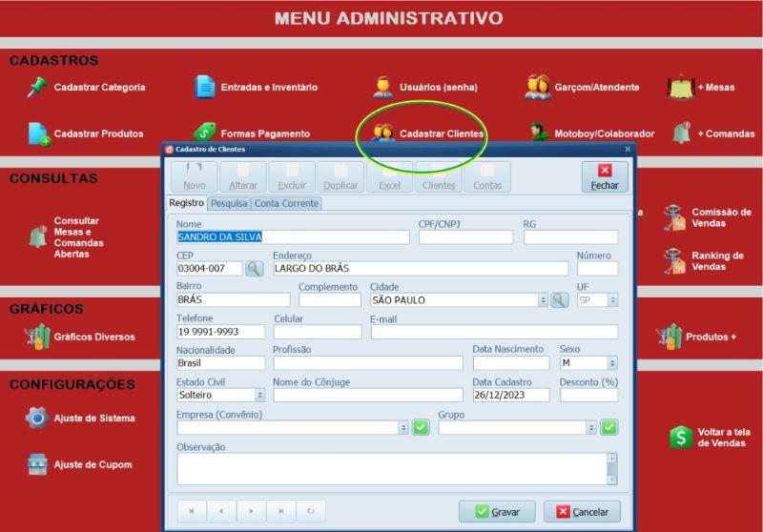Click the Gráficos Diversos icon
Viewport: 763px width, 532px height.
pos(37,337)
